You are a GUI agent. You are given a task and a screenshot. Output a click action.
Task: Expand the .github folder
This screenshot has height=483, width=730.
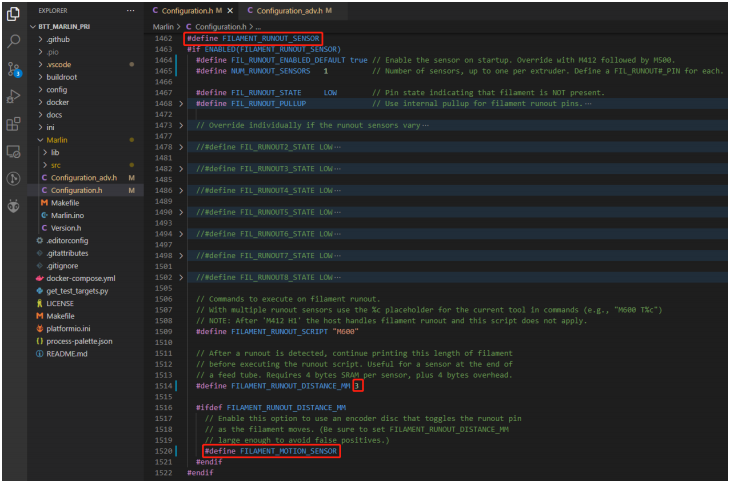pyautogui.click(x=60, y=38)
